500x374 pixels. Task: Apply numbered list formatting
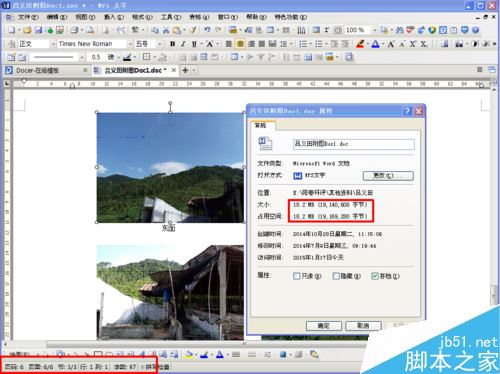point(303,44)
